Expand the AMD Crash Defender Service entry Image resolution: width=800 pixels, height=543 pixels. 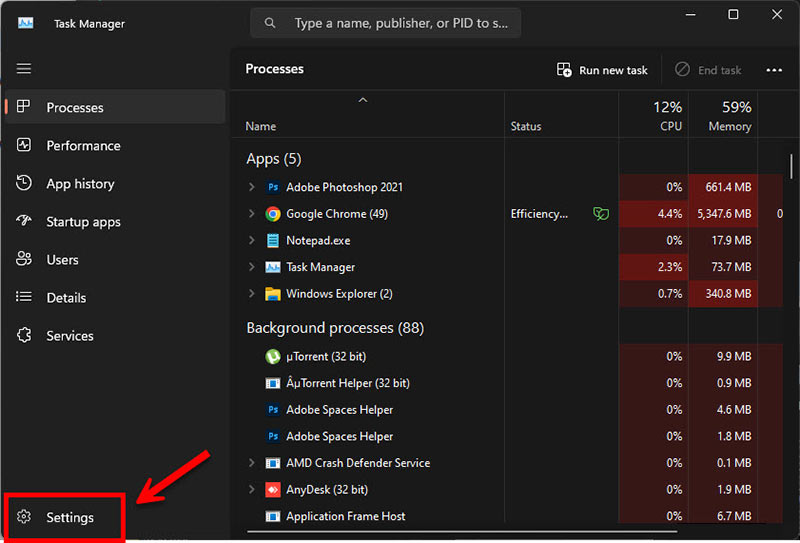(x=252, y=463)
